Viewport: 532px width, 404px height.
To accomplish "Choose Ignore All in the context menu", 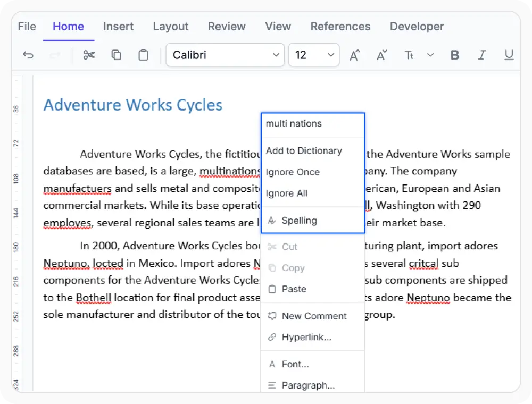I will (x=312, y=193).
